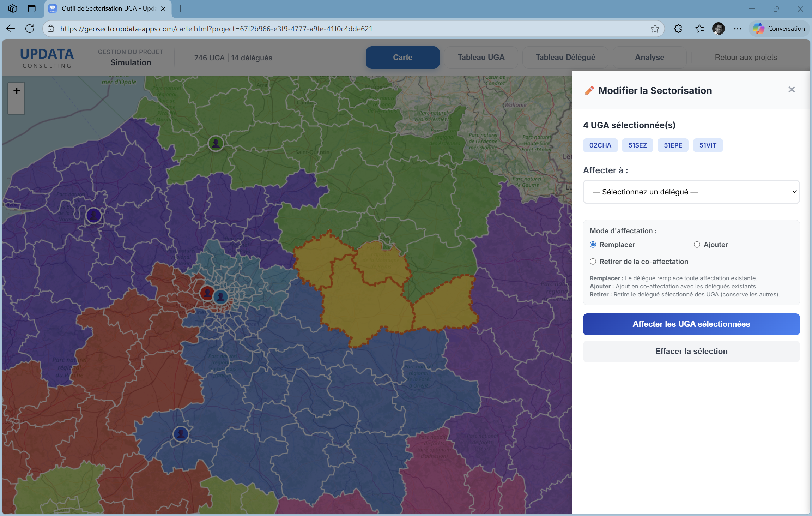Bookmark the page via the address bar star

pos(655,29)
